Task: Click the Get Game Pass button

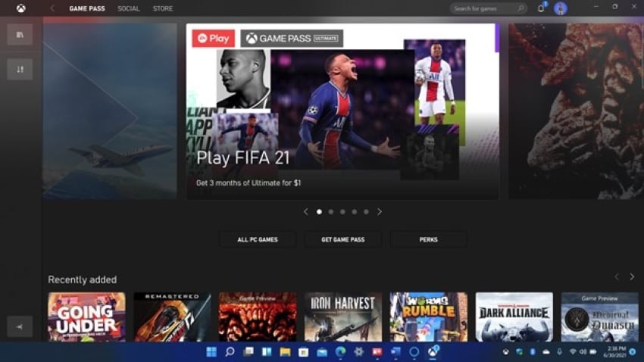Action: pyautogui.click(x=343, y=239)
